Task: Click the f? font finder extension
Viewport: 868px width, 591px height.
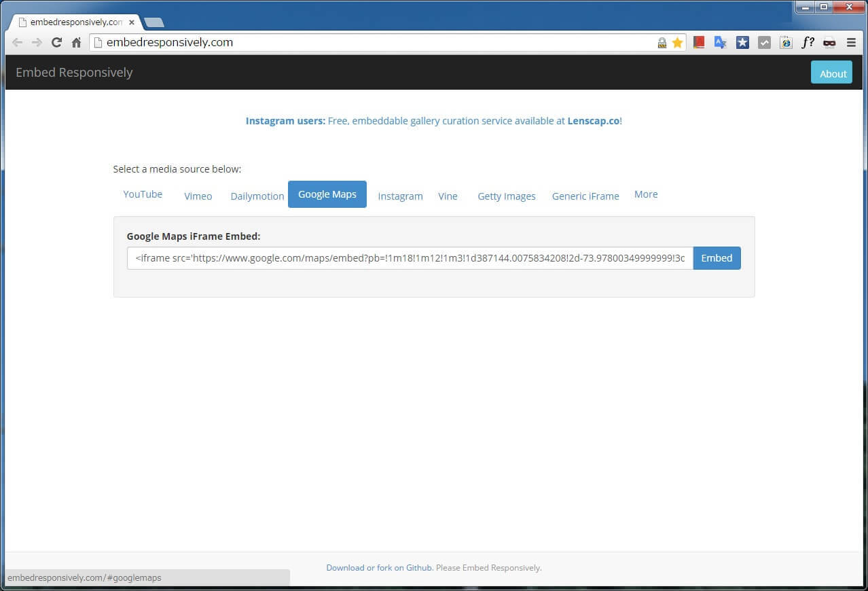Action: 808,43
